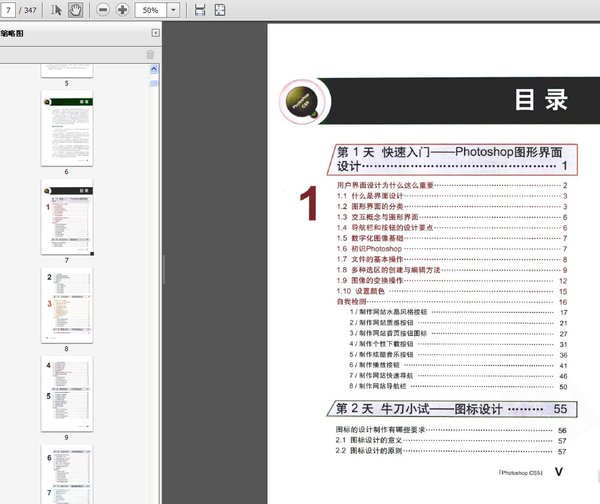Activate the Hand pan tool
Screen dimensions: 600x504
point(76,10)
